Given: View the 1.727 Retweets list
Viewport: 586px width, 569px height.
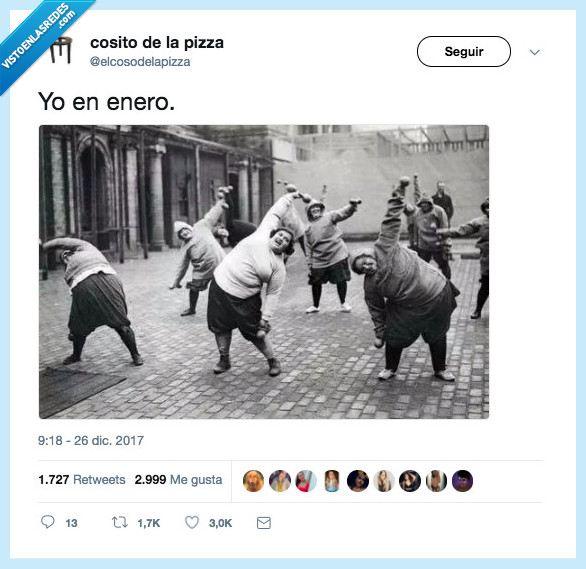Looking at the screenshot, I should (x=82, y=479).
